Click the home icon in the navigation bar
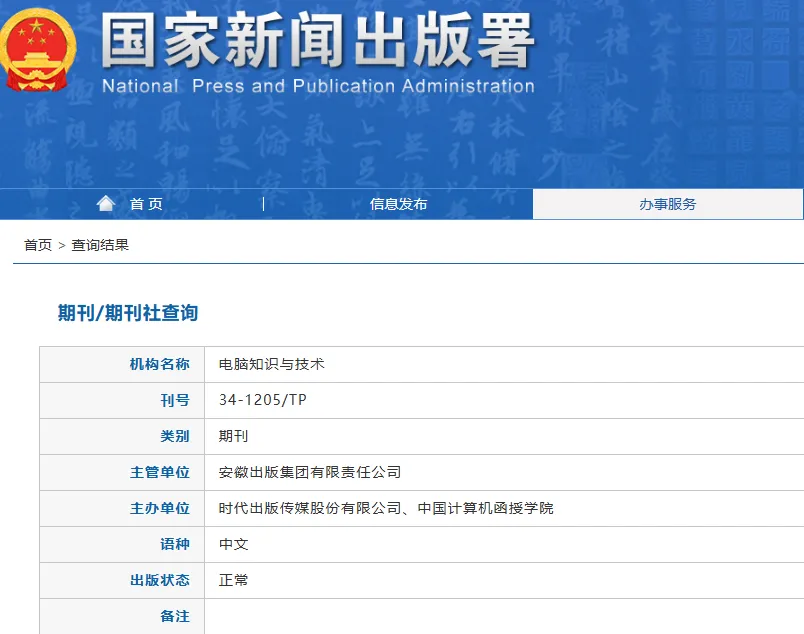 [106, 203]
